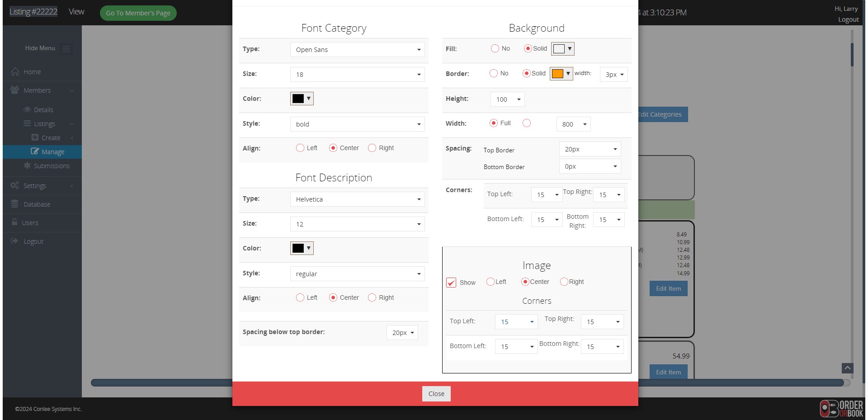Select Center align for Font Description

pyautogui.click(x=333, y=297)
